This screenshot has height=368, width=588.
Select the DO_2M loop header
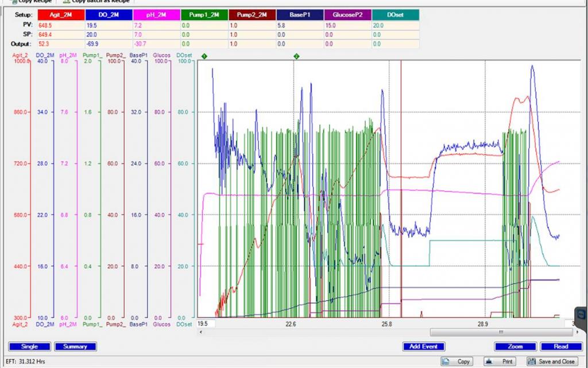pos(109,15)
